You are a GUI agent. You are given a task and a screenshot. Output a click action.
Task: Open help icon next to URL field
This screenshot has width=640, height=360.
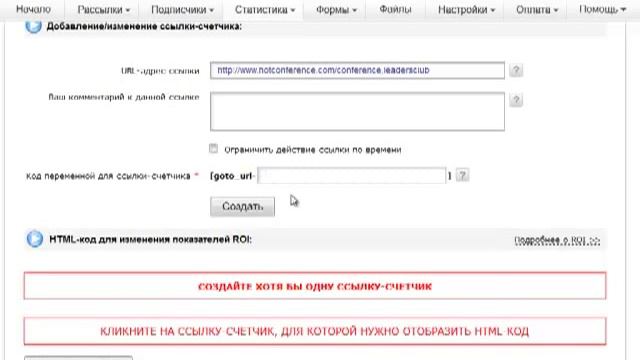pyautogui.click(x=516, y=70)
